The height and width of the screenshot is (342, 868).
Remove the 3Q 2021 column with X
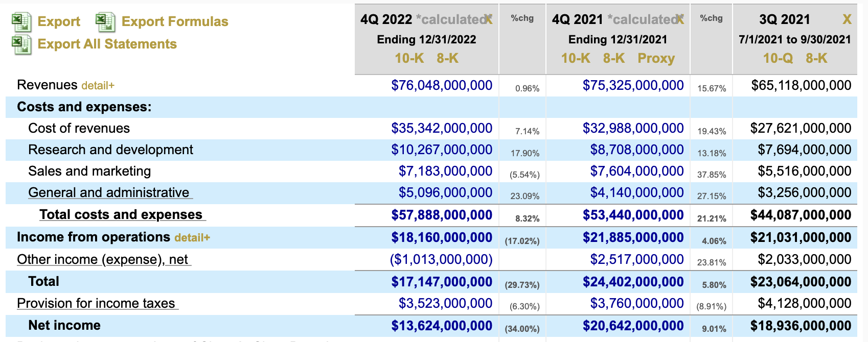tap(847, 19)
